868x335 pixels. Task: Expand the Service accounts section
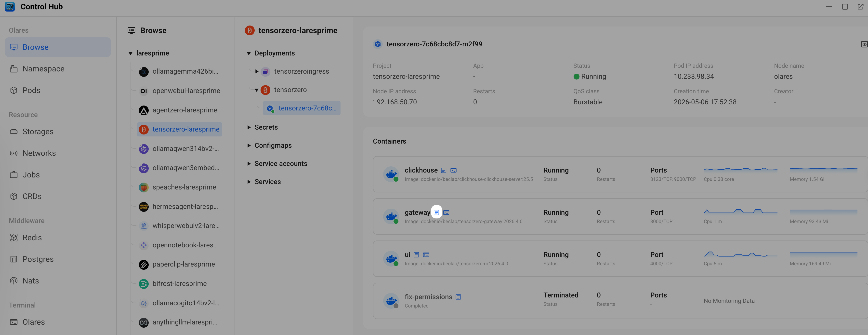(249, 164)
